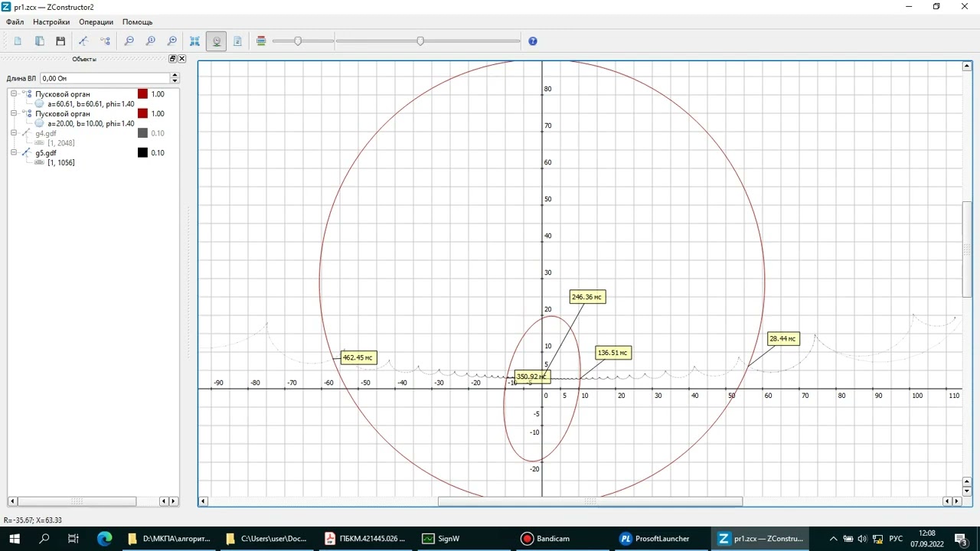Screen dimensions: 980x551
Task: Click the R=-35.67; X=63.33 status text
Action: point(32,520)
